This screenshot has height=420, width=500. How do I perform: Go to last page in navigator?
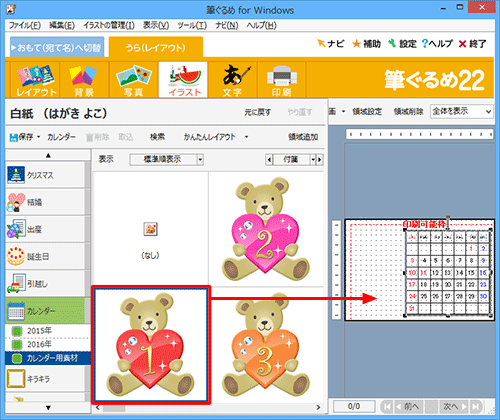pos(476,406)
